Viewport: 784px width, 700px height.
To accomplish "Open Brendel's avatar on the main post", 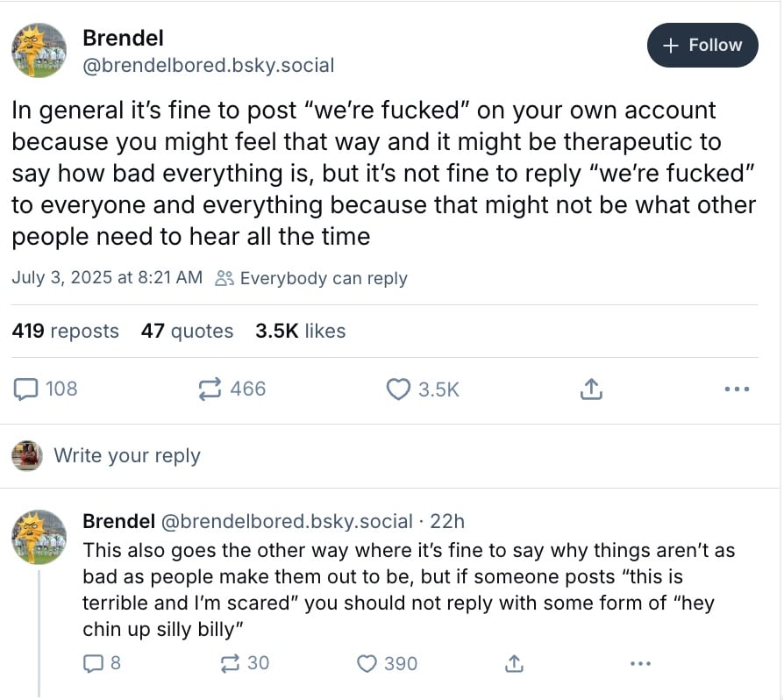I will [x=39, y=50].
